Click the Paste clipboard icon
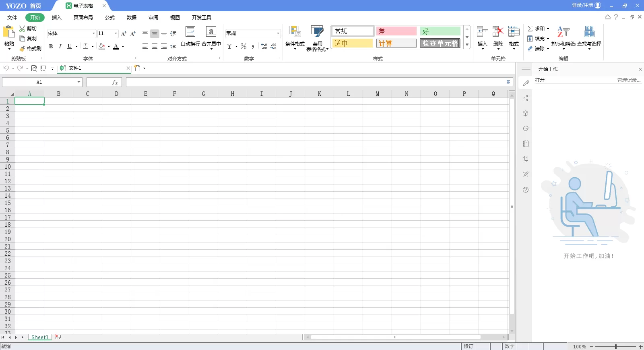644x350 pixels. click(9, 32)
